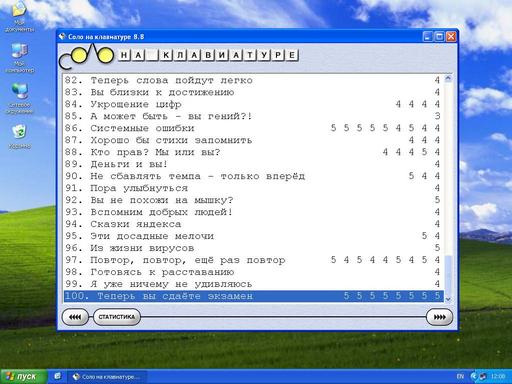
Task: Click the yellow glasses logo
Action: tap(87, 56)
